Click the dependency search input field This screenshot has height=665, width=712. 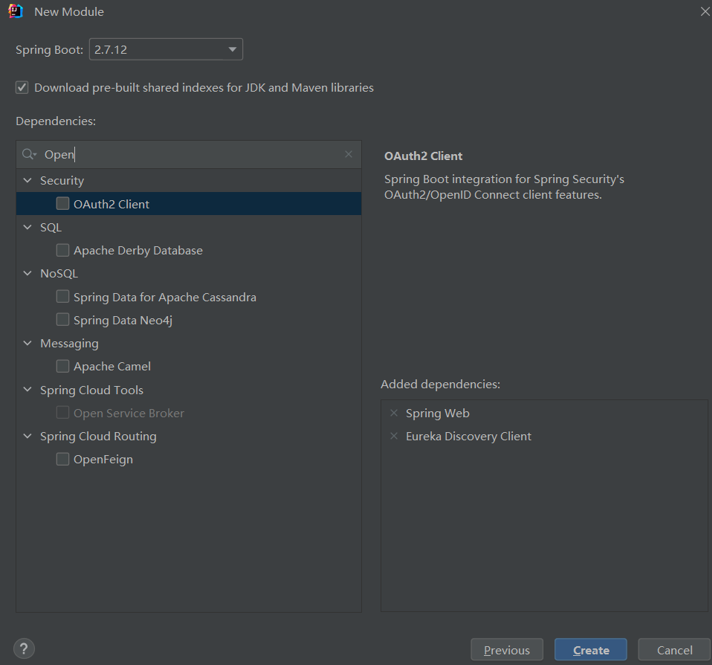190,154
